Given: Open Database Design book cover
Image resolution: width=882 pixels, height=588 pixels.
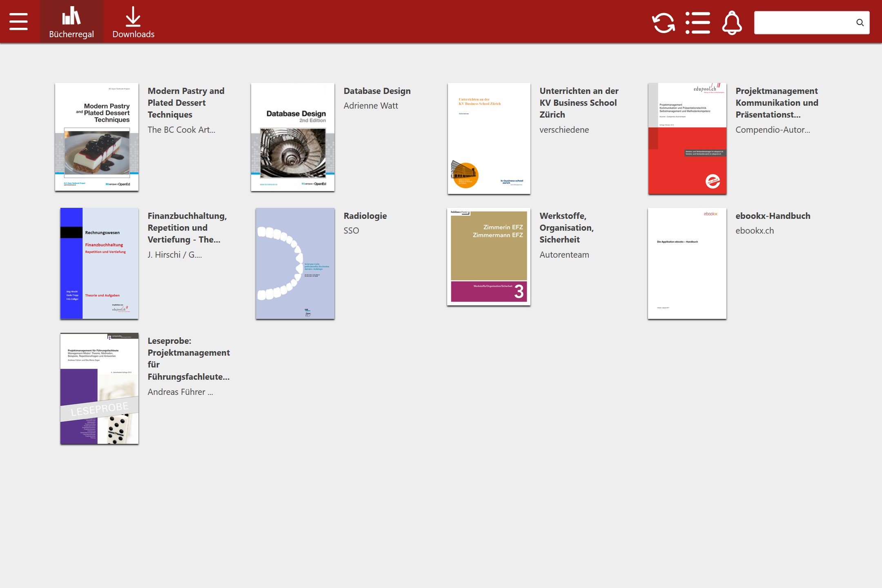Looking at the screenshot, I should coord(293,137).
